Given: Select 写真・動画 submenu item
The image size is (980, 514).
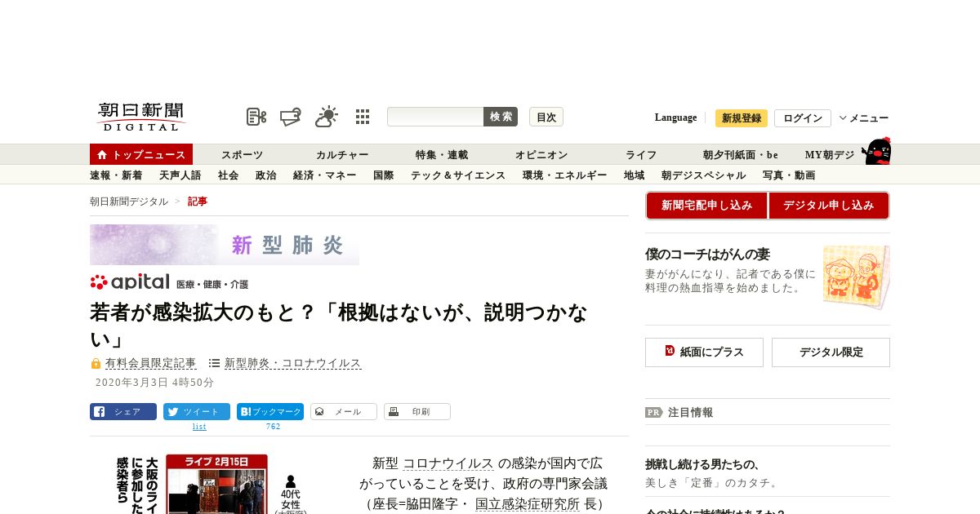Looking at the screenshot, I should click(x=789, y=175).
